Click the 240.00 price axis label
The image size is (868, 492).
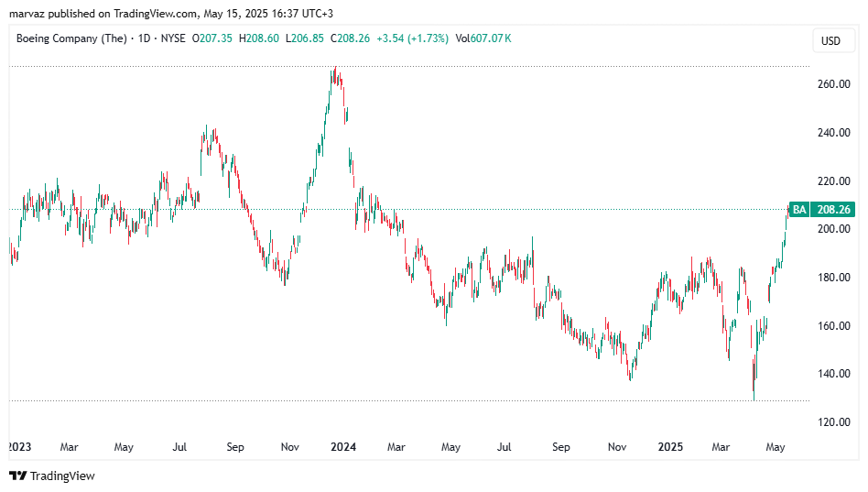834,133
